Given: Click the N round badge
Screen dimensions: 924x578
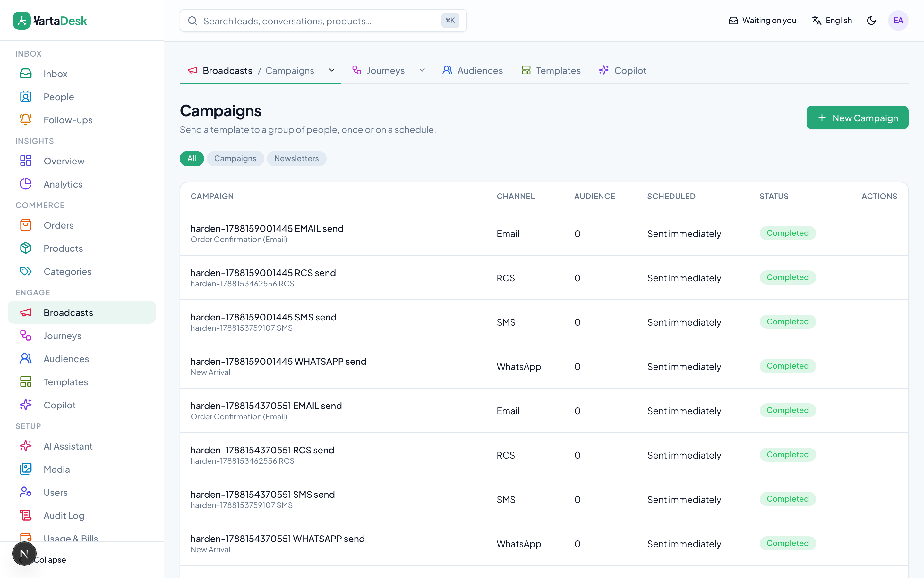Looking at the screenshot, I should pyautogui.click(x=24, y=554).
